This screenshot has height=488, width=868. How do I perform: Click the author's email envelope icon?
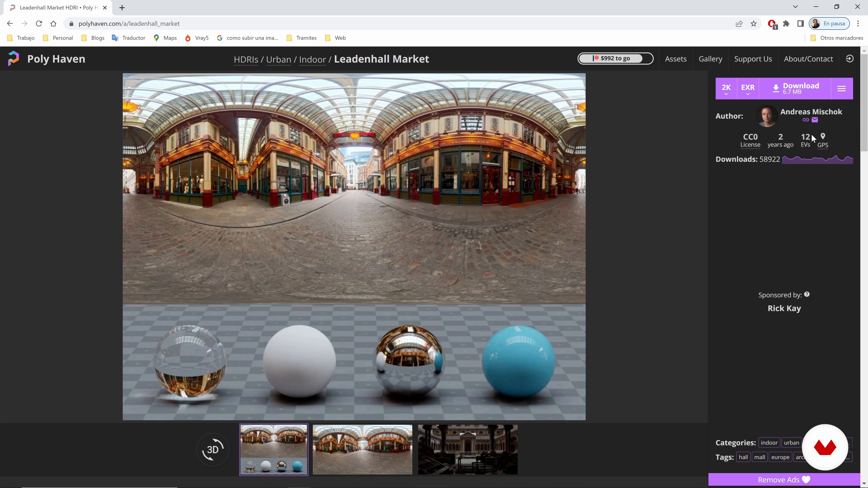tap(815, 120)
